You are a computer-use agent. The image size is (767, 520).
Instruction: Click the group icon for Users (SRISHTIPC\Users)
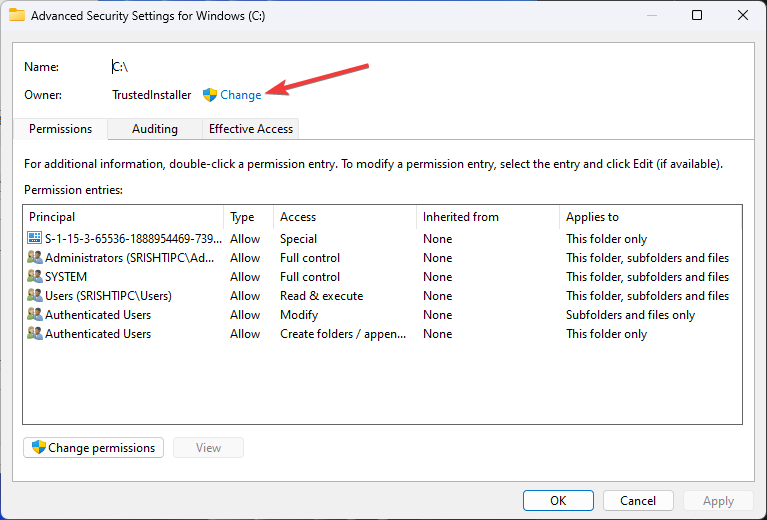(x=34, y=295)
